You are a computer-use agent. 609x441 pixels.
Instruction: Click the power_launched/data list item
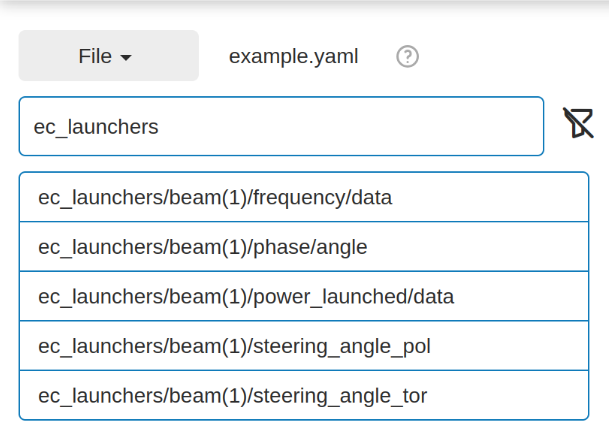coord(304,296)
